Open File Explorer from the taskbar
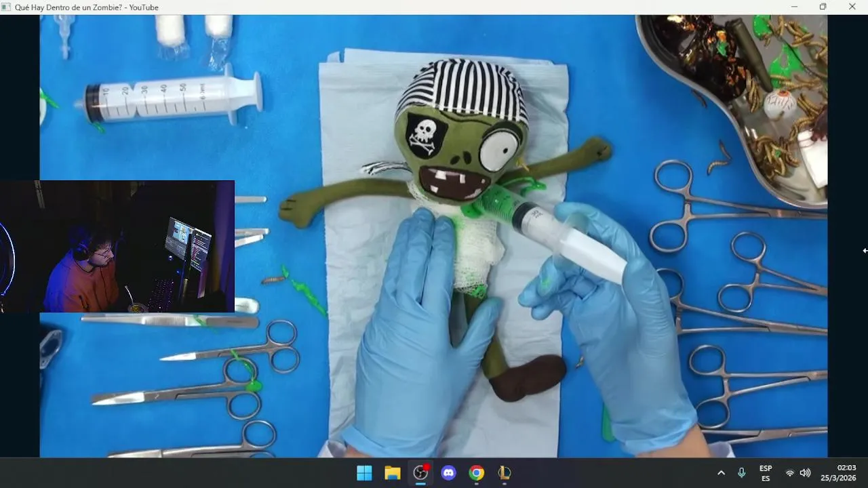The height and width of the screenshot is (488, 868). tap(393, 473)
